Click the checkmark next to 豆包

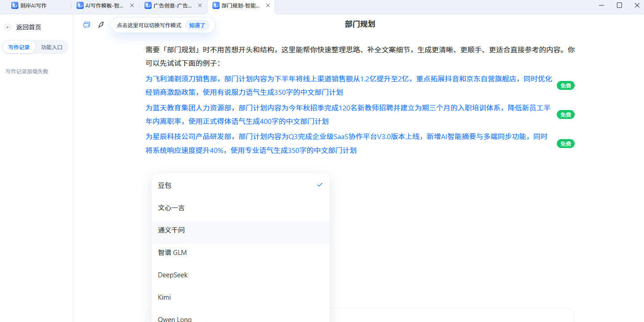[x=320, y=185]
